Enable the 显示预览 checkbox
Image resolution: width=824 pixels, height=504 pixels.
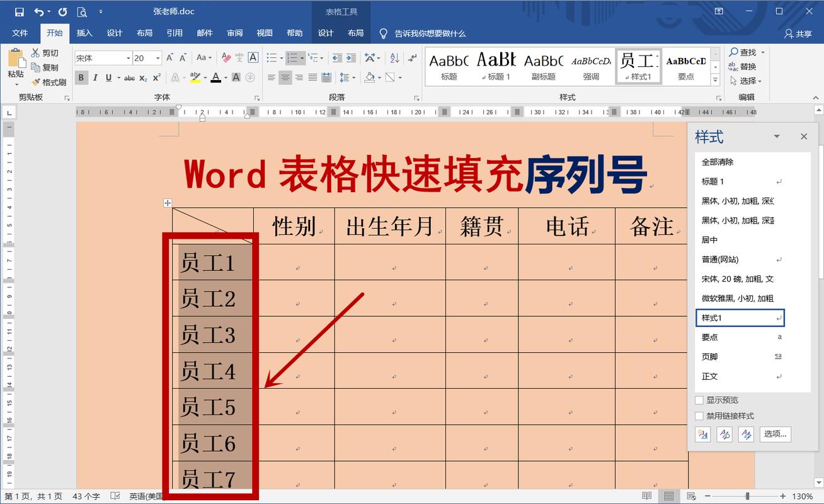tap(699, 400)
